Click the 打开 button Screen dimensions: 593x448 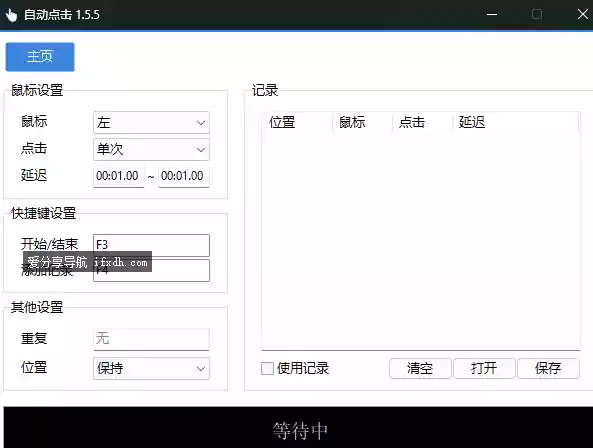[484, 368]
